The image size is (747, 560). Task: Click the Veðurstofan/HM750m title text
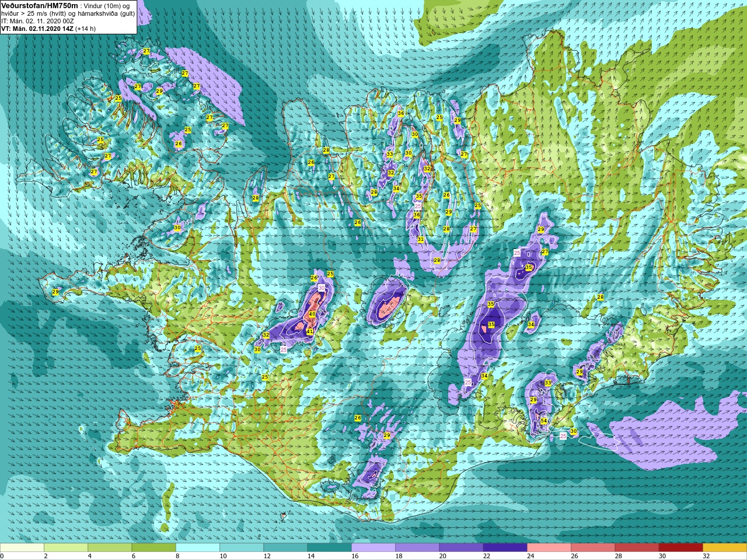tap(40, 5)
